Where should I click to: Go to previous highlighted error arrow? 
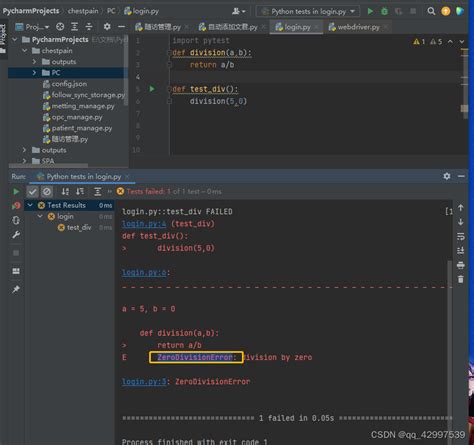(450, 42)
